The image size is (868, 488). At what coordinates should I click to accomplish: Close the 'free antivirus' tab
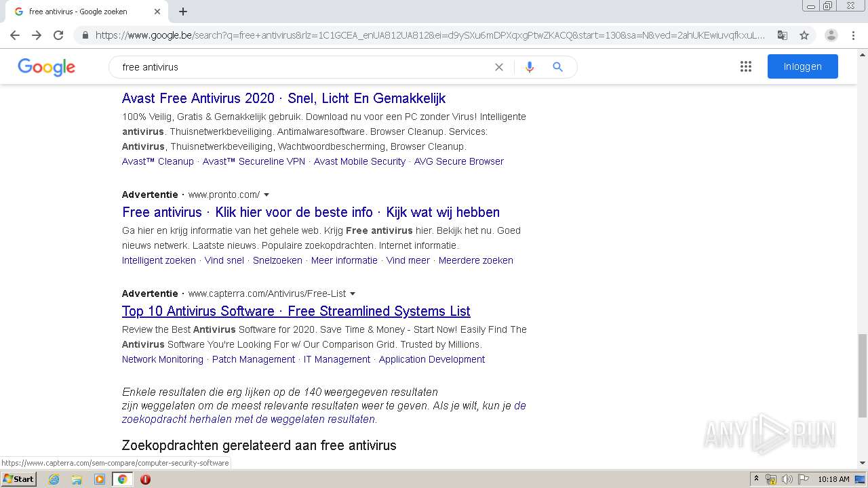157,12
